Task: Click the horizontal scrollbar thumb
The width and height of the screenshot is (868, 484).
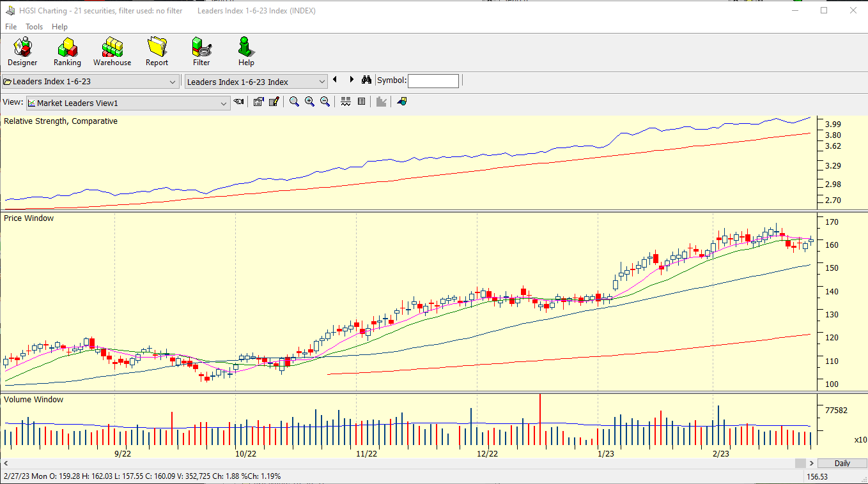Action: pyautogui.click(x=801, y=464)
